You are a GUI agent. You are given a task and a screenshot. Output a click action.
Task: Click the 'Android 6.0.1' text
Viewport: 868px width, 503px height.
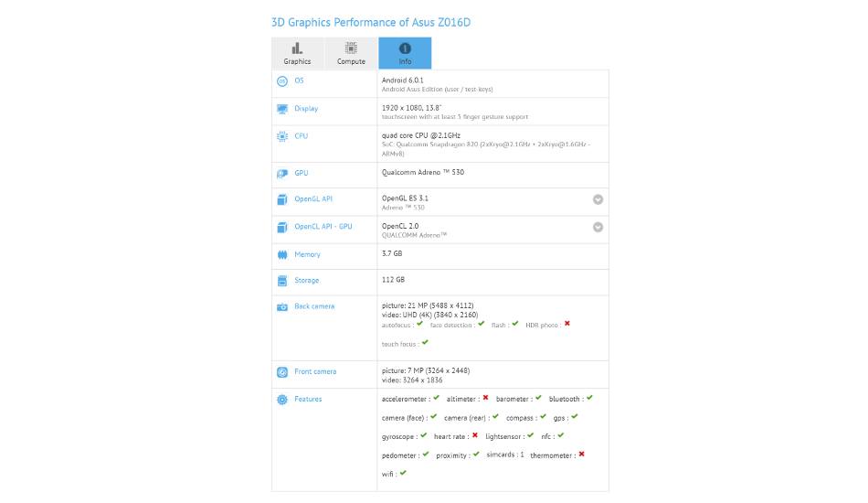pos(402,80)
